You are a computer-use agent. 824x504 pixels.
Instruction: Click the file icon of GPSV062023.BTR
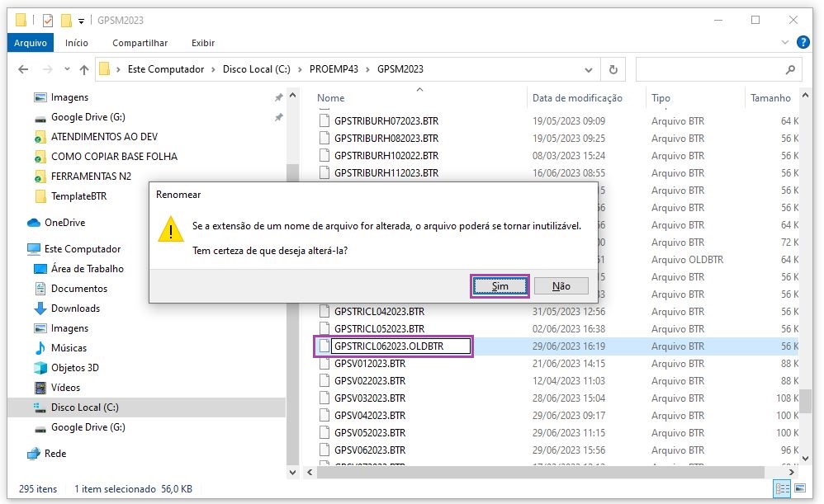pyautogui.click(x=324, y=450)
